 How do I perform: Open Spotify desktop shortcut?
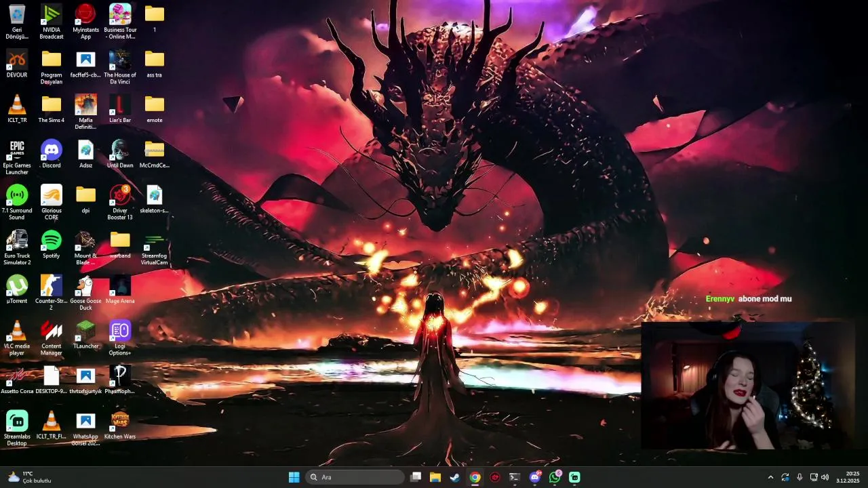[x=52, y=244]
